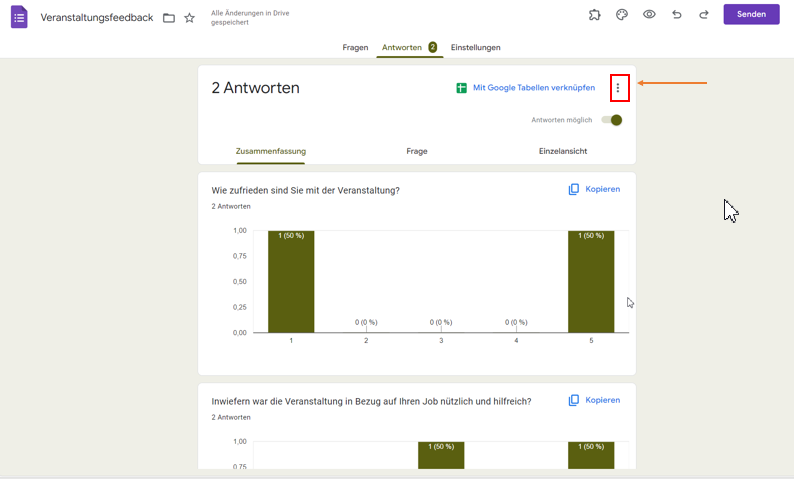The height and width of the screenshot is (479, 794).
Task: Open the three-dot responses menu
Action: [x=618, y=88]
